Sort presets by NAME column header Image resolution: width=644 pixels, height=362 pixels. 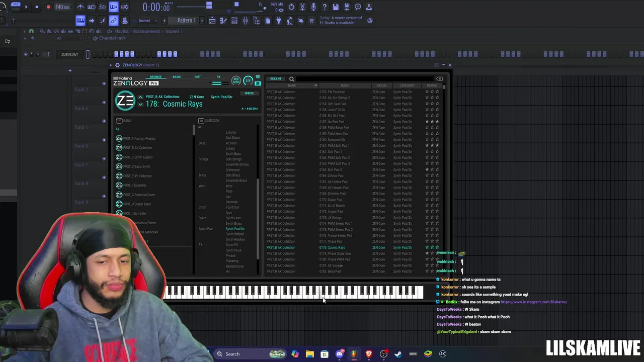click(345, 85)
